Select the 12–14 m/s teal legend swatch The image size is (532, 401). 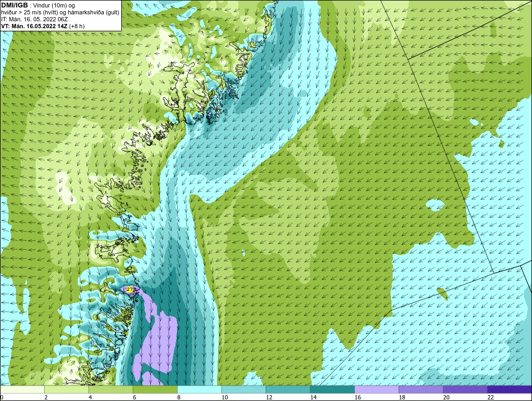[288, 389]
